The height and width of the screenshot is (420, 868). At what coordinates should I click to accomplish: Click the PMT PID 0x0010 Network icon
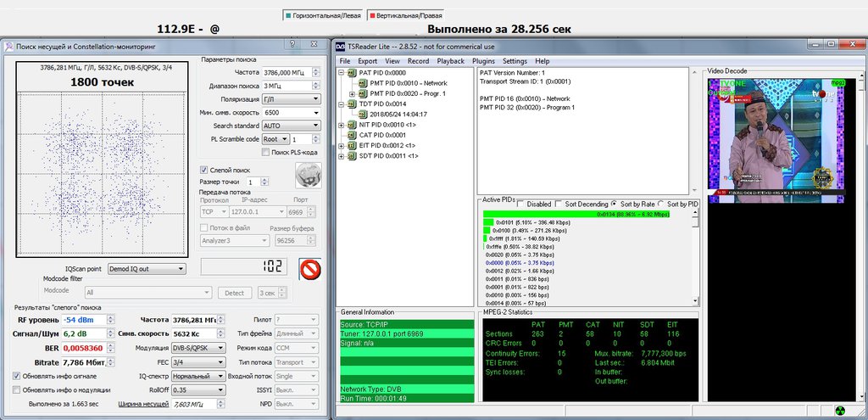(364, 83)
